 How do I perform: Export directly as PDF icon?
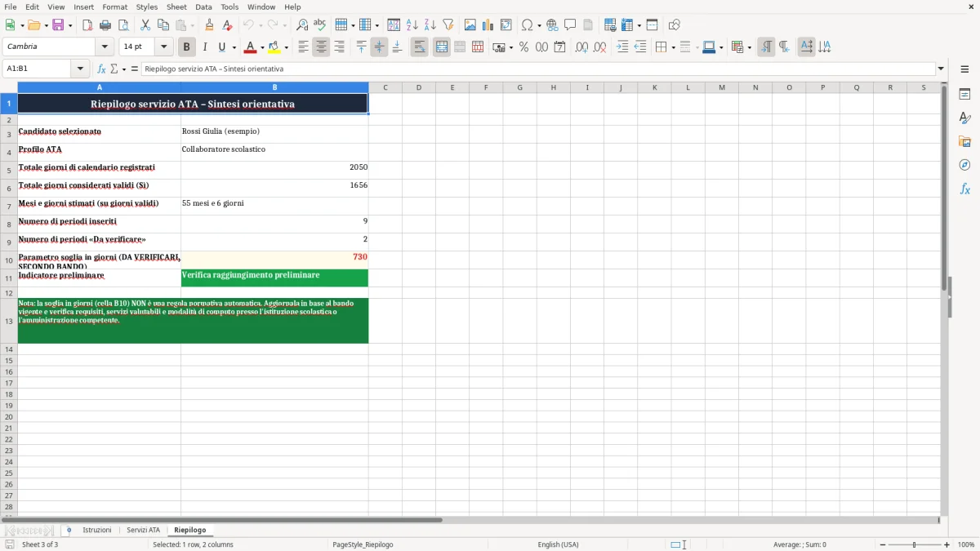(x=87, y=25)
